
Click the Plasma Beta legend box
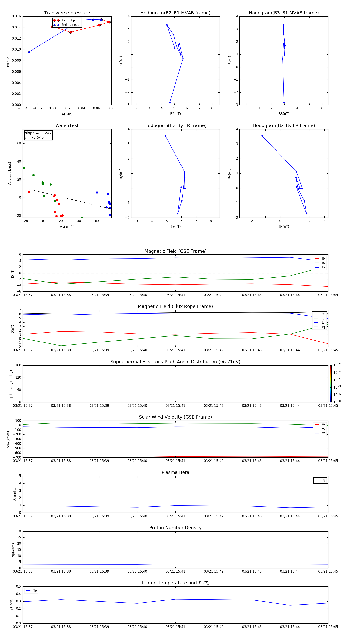coord(320,480)
